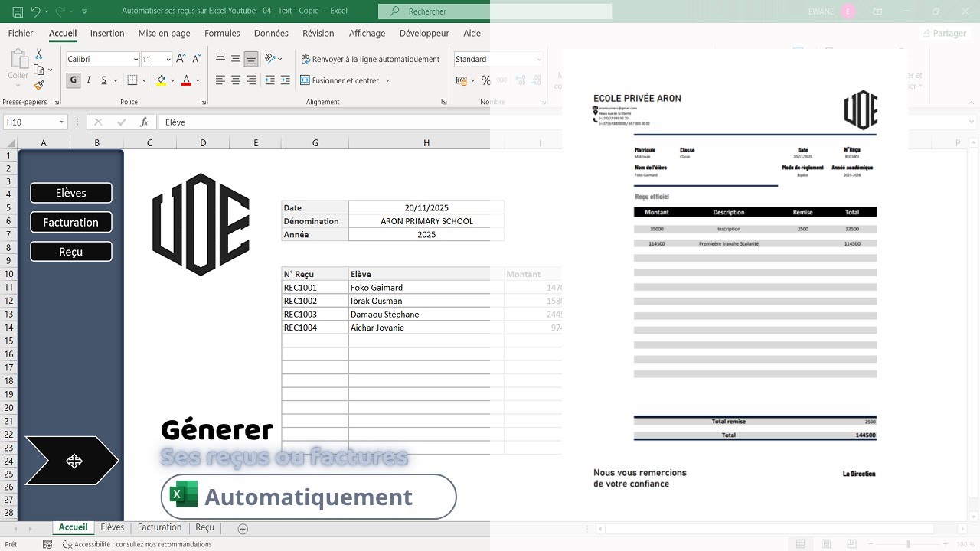
Task: Select all cells via corner triangle
Action: point(11,142)
